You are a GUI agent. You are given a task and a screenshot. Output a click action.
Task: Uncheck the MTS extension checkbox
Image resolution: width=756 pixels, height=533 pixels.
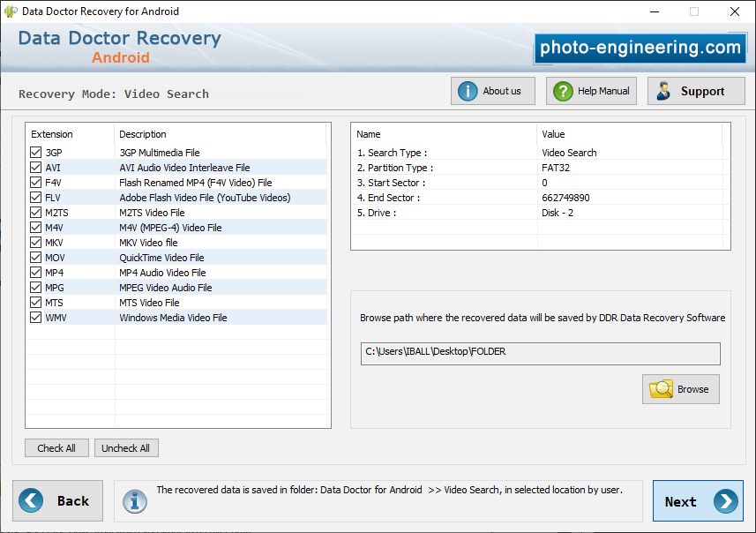35,303
